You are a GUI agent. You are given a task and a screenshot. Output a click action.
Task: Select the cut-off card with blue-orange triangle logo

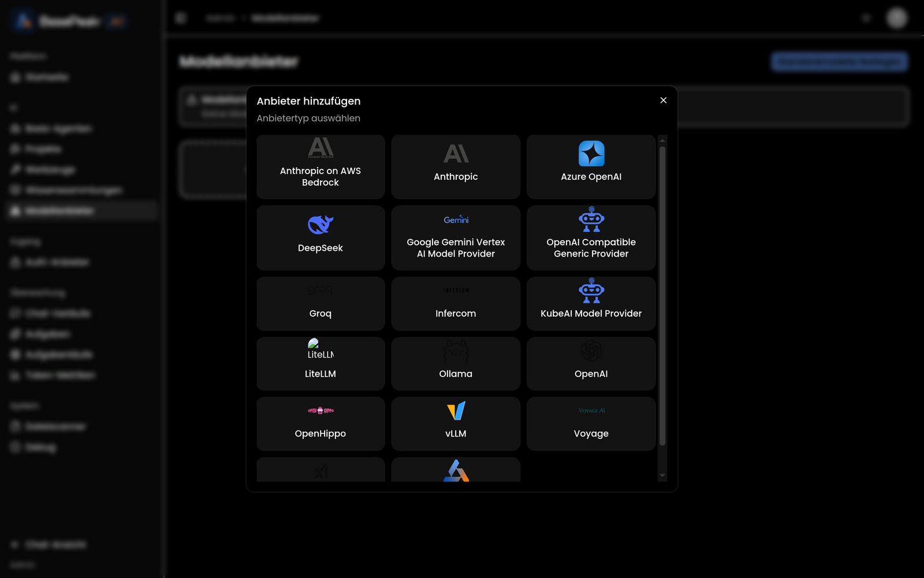[456, 469]
